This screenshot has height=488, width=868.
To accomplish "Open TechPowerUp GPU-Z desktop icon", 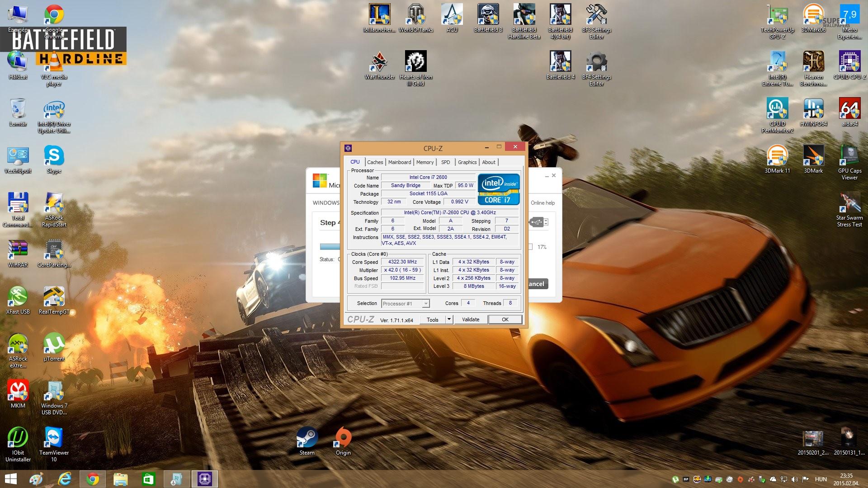I will tap(778, 22).
